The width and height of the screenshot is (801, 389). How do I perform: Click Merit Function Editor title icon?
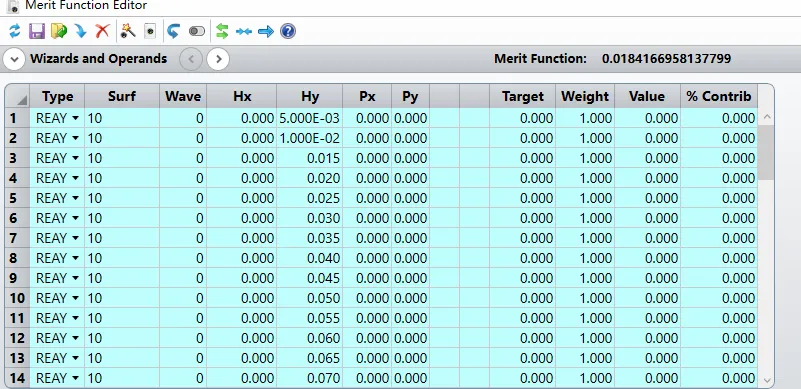14,6
